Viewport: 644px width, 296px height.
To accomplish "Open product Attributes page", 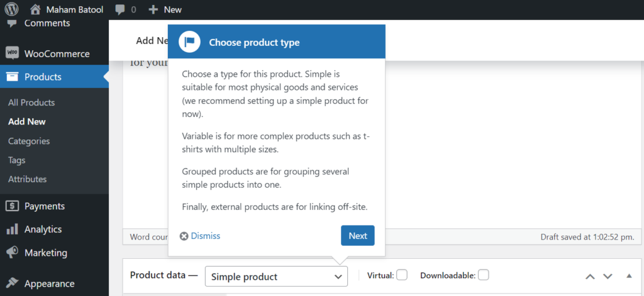I will point(27,179).
